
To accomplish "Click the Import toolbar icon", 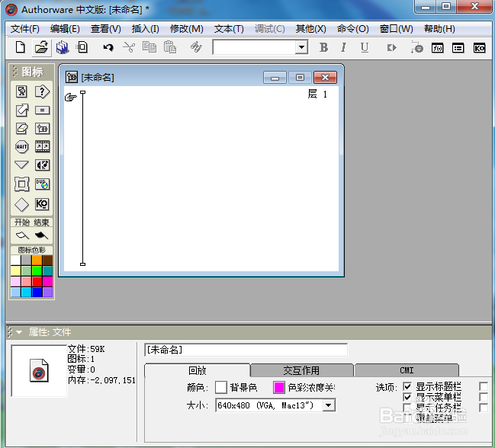I will click(82, 47).
